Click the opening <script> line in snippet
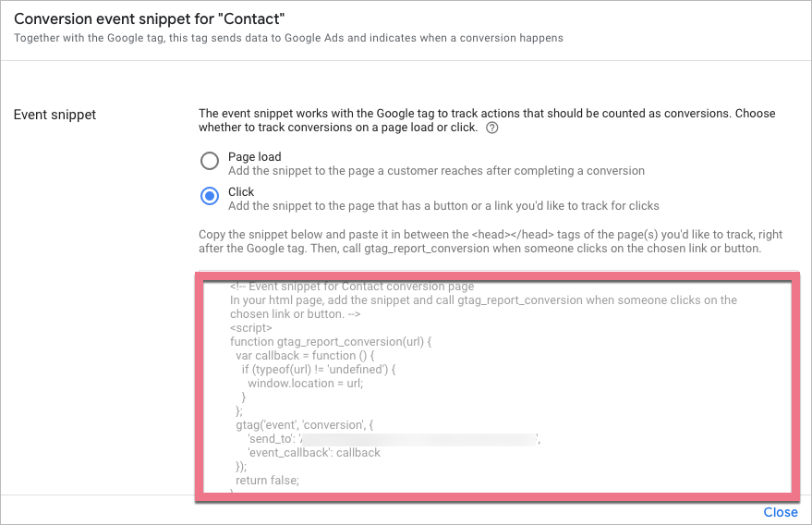 [x=251, y=328]
